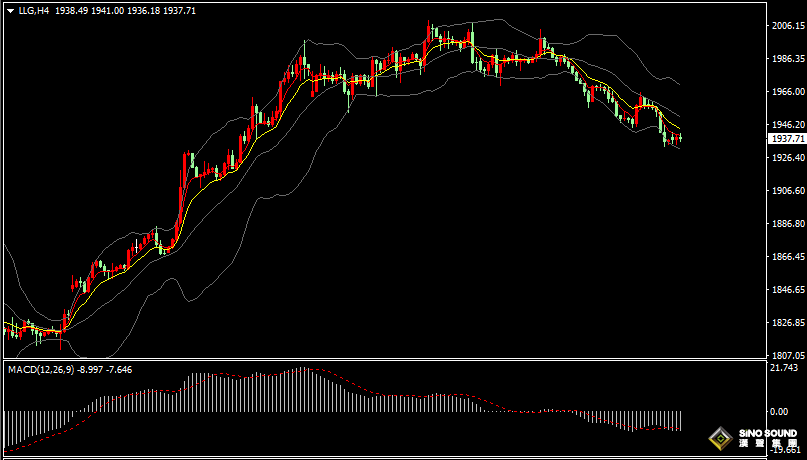The image size is (807, 460).
Task: Click the 1926.40 price axis label
Action: pyautogui.click(x=786, y=158)
